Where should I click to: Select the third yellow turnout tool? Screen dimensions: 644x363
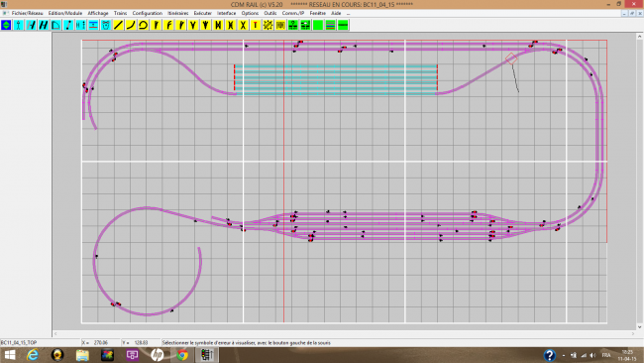(180, 25)
